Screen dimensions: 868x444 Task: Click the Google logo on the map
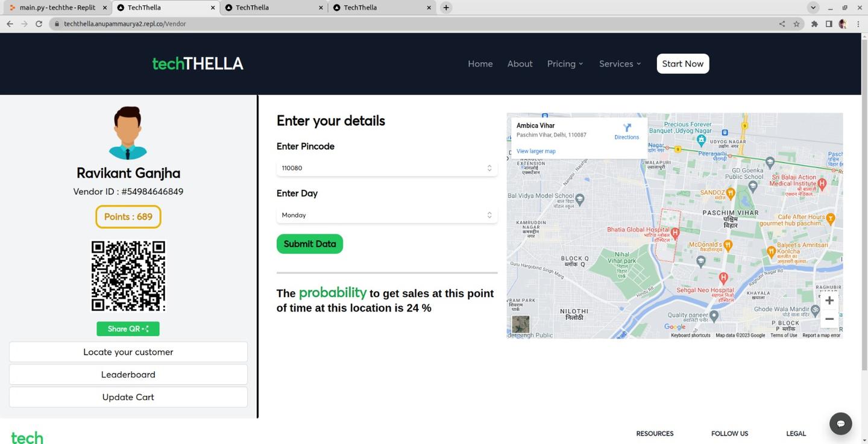coord(675,327)
